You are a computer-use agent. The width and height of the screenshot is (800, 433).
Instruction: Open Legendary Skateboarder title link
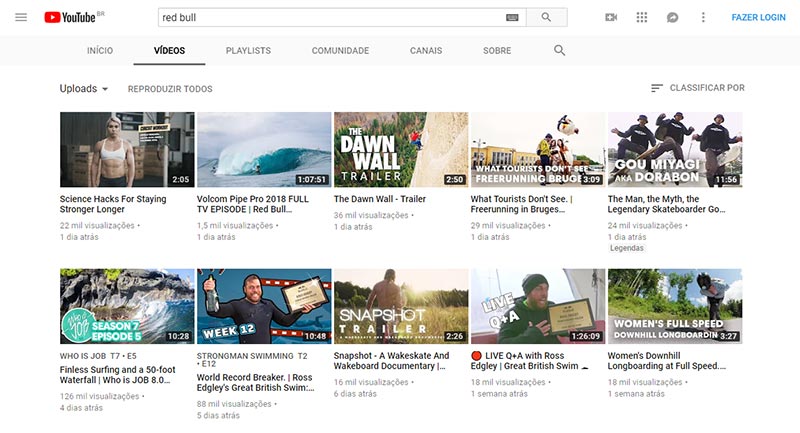click(666, 204)
